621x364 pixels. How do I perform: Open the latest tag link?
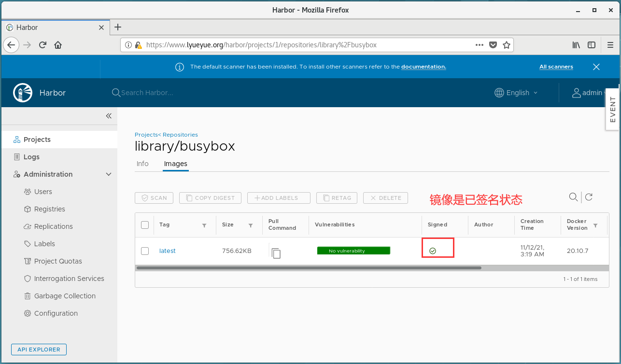coord(168,251)
